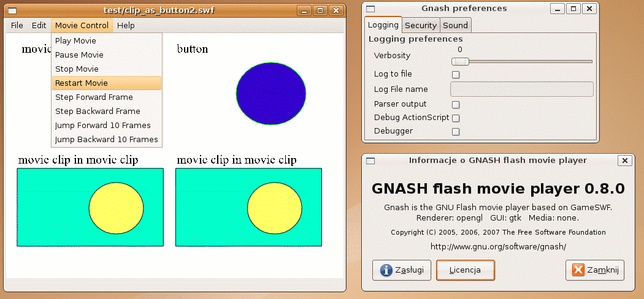Maximize the Gnash preferences window
Viewport: 644px width, 299px height.
point(573,9)
